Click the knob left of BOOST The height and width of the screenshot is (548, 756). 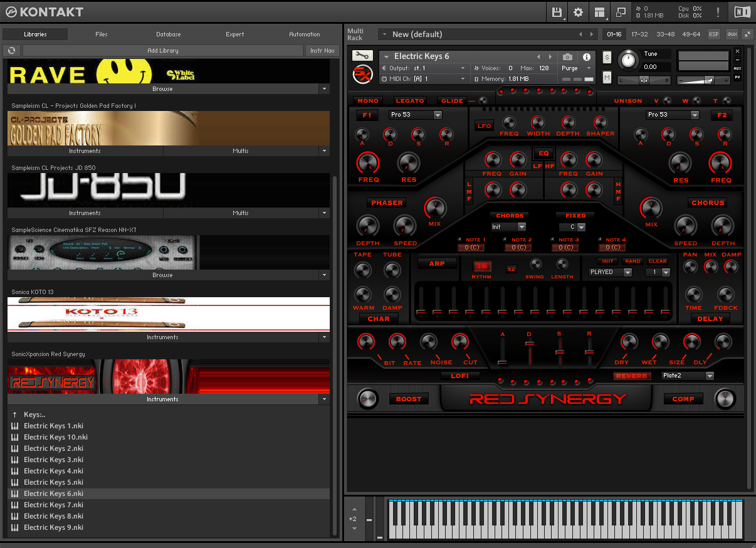coord(367,398)
